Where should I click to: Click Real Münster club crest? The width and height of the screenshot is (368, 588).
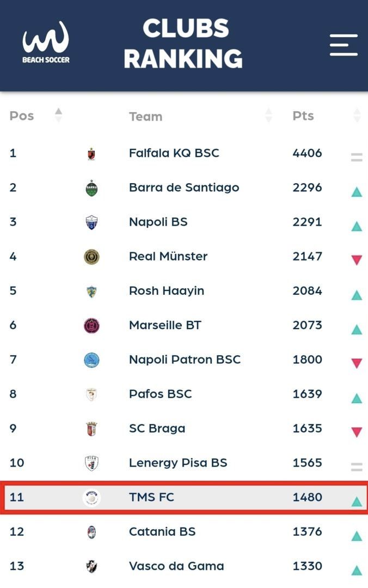[91, 257]
